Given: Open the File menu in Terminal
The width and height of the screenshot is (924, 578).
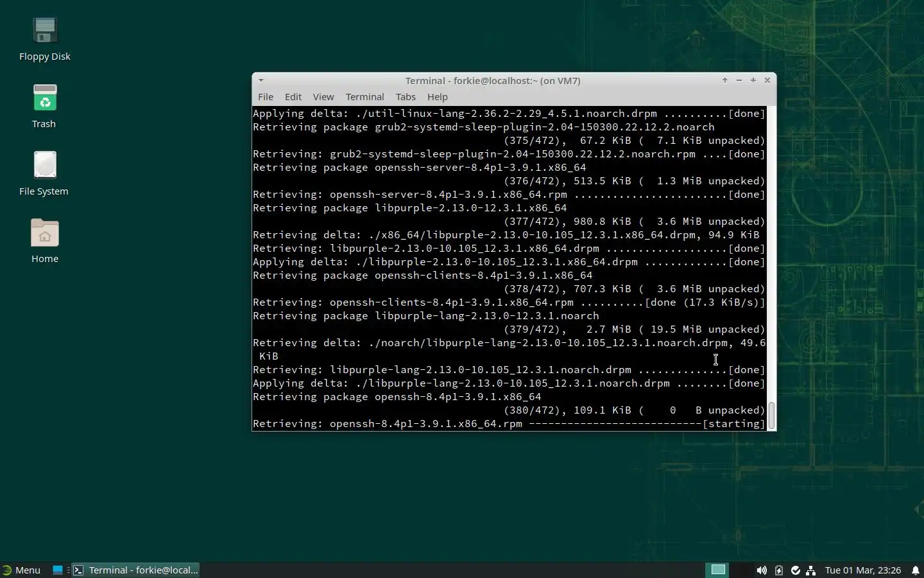Looking at the screenshot, I should point(266,97).
